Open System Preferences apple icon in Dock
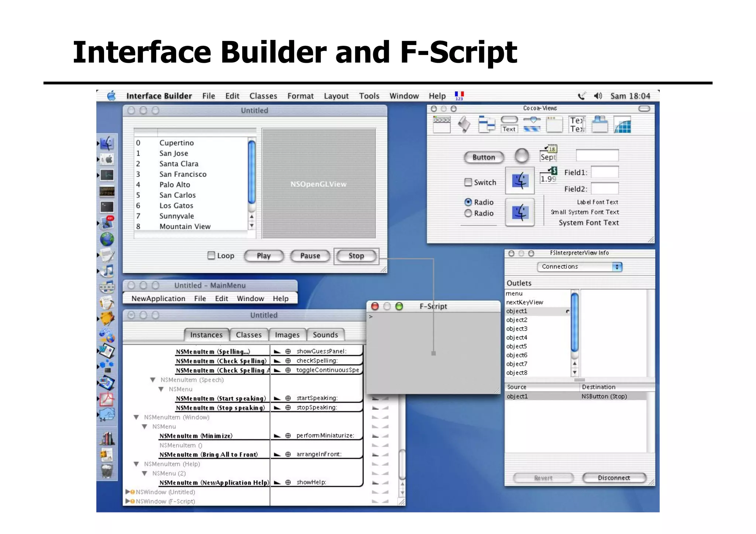The image size is (756, 534). tap(107, 159)
